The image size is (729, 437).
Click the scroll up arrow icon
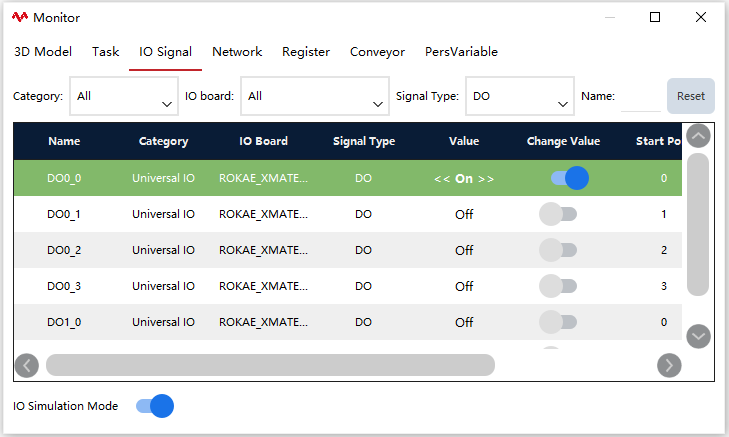(698, 136)
